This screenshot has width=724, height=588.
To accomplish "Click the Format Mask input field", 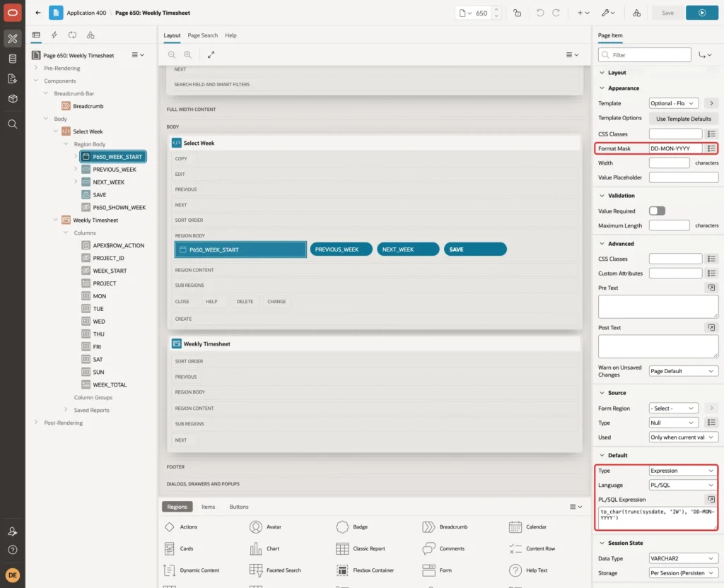I will 675,148.
